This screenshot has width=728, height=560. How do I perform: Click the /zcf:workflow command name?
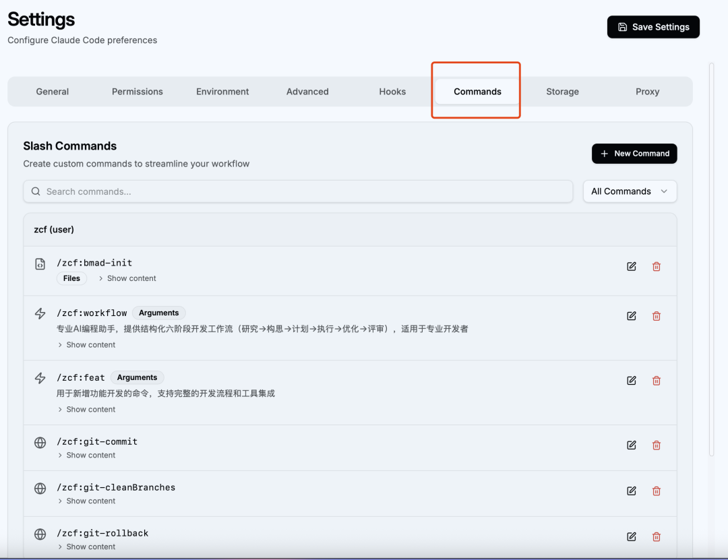[92, 313]
